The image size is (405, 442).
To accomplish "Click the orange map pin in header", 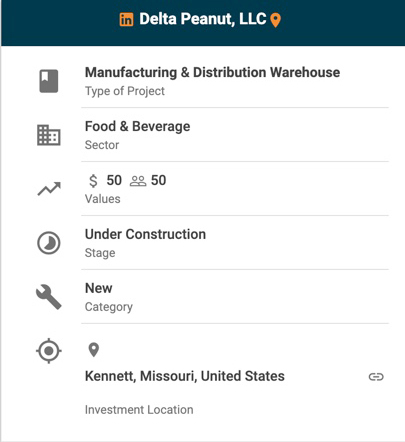I will pyautogui.click(x=275, y=20).
